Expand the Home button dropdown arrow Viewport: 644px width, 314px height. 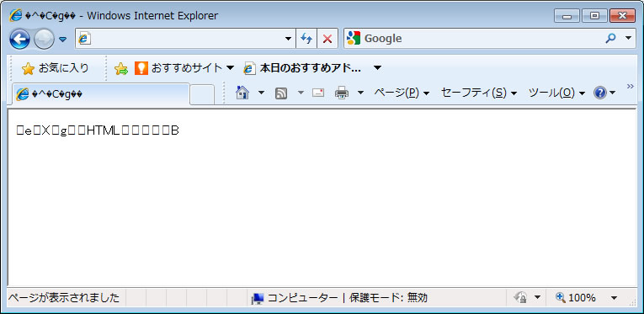pyautogui.click(x=261, y=93)
